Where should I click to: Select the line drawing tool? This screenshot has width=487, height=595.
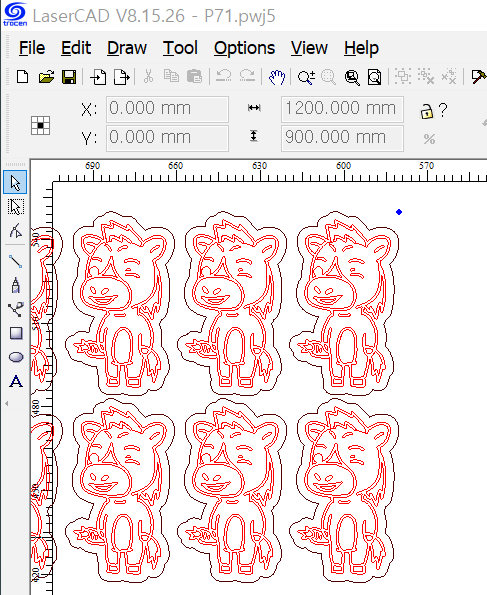click(x=16, y=261)
